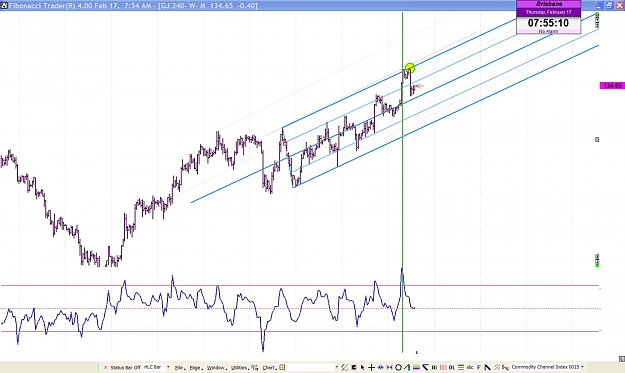Click the blue H-shaped measure icon
The width and height of the screenshot is (625, 373).
389,367
